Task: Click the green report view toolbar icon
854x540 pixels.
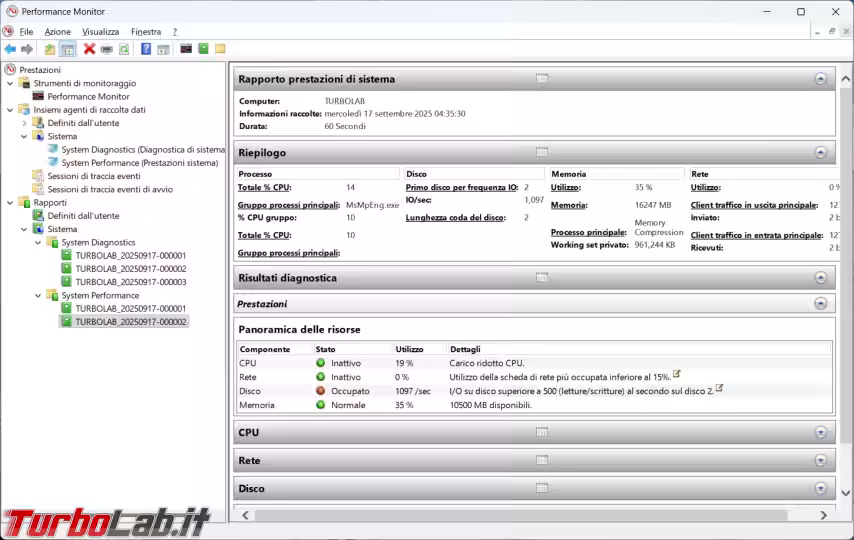Action: click(203, 49)
